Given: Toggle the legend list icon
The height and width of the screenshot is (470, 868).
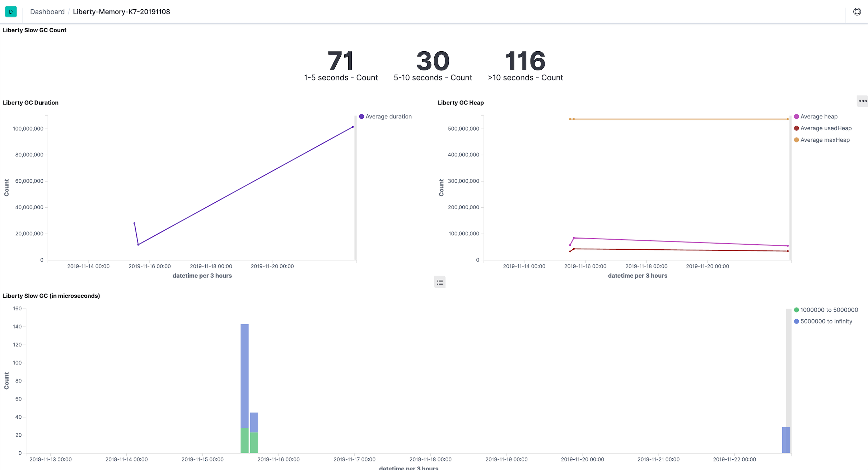Looking at the screenshot, I should (440, 282).
